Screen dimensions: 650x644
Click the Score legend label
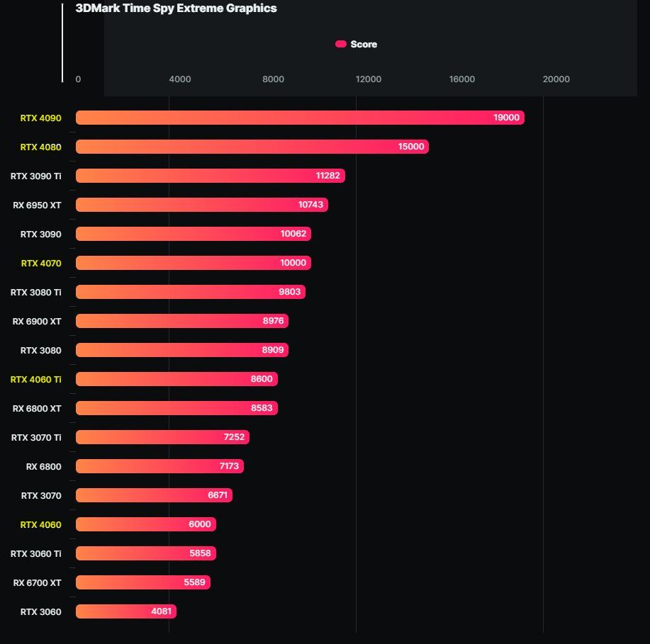click(364, 45)
